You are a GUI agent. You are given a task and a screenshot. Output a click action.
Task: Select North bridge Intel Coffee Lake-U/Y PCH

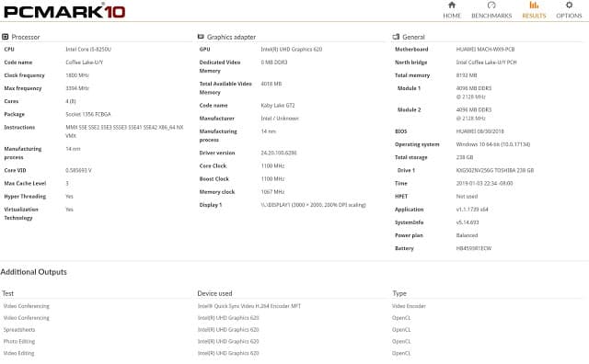486,63
